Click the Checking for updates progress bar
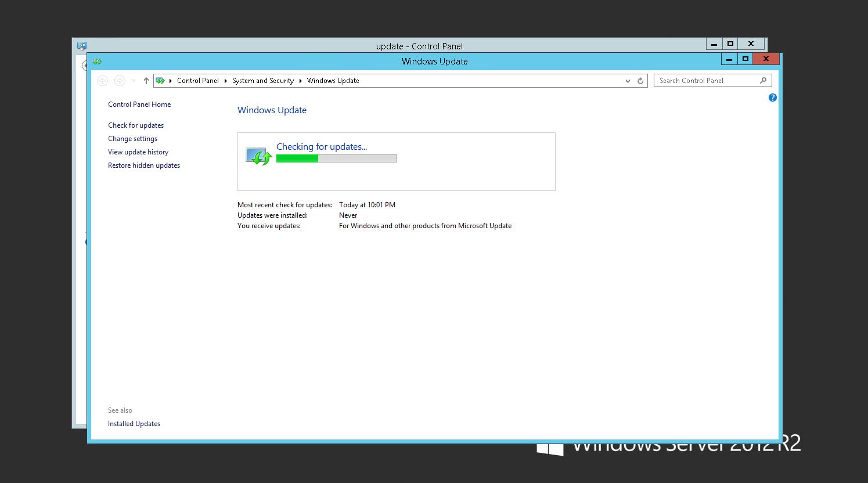The height and width of the screenshot is (483, 868). point(336,158)
